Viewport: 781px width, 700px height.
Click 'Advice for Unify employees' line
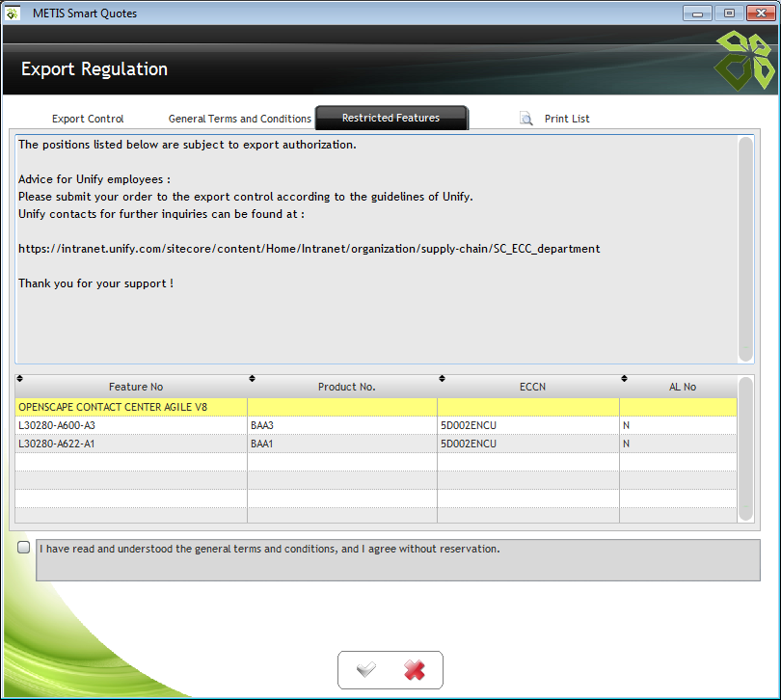(94, 179)
